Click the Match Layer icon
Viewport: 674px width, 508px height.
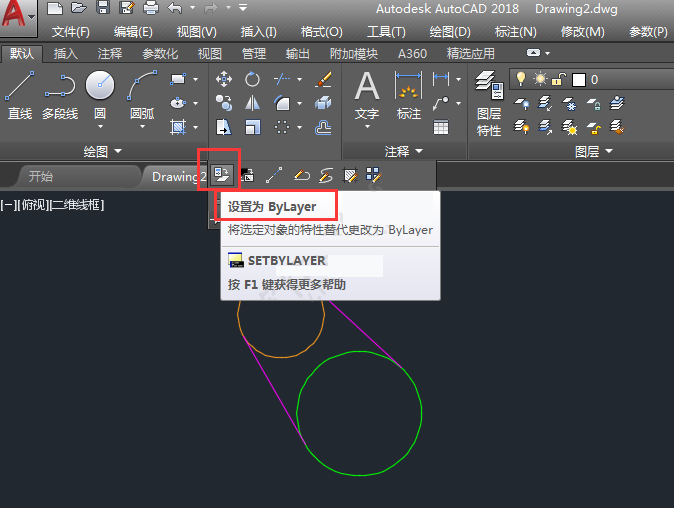(x=617, y=127)
